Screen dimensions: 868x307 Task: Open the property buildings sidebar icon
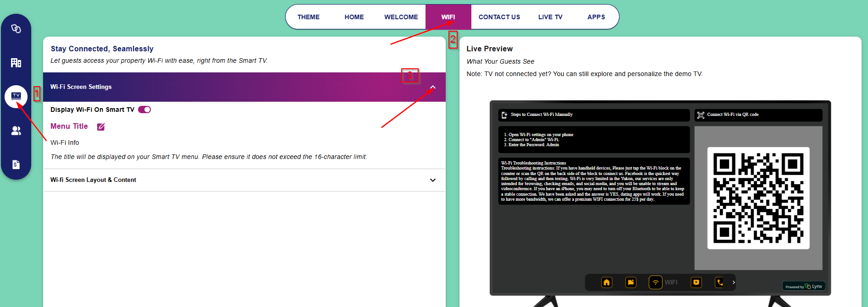click(16, 63)
